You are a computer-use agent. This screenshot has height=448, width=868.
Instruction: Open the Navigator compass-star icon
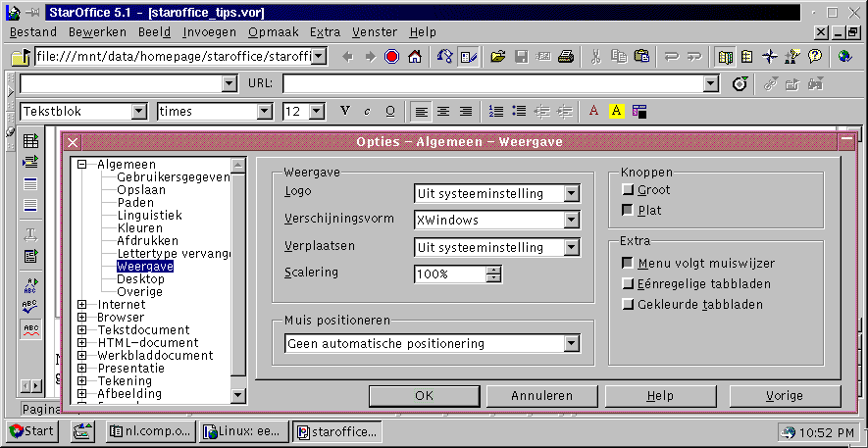[770, 57]
